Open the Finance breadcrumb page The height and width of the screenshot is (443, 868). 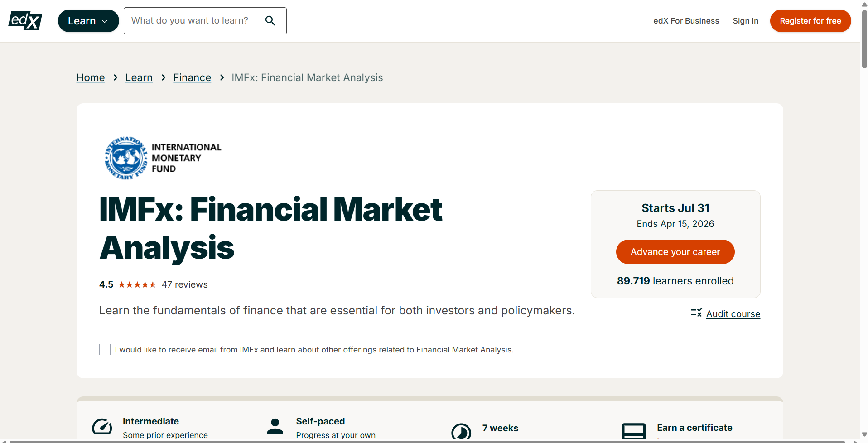click(192, 77)
